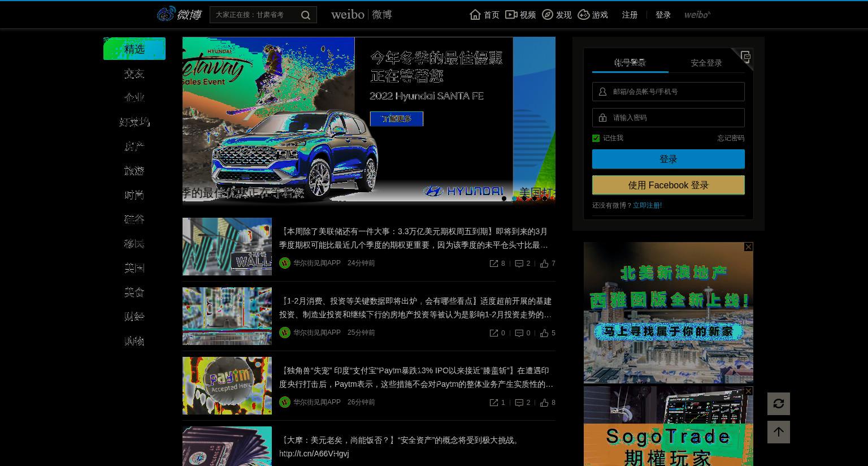Image resolution: width=868 pixels, height=466 pixels.
Task: Click 注册 in top navigation
Action: pyautogui.click(x=630, y=15)
